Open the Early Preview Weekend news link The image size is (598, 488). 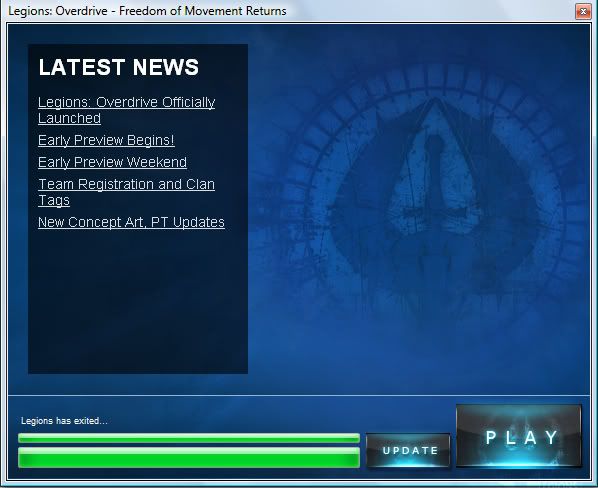pyautogui.click(x=113, y=162)
